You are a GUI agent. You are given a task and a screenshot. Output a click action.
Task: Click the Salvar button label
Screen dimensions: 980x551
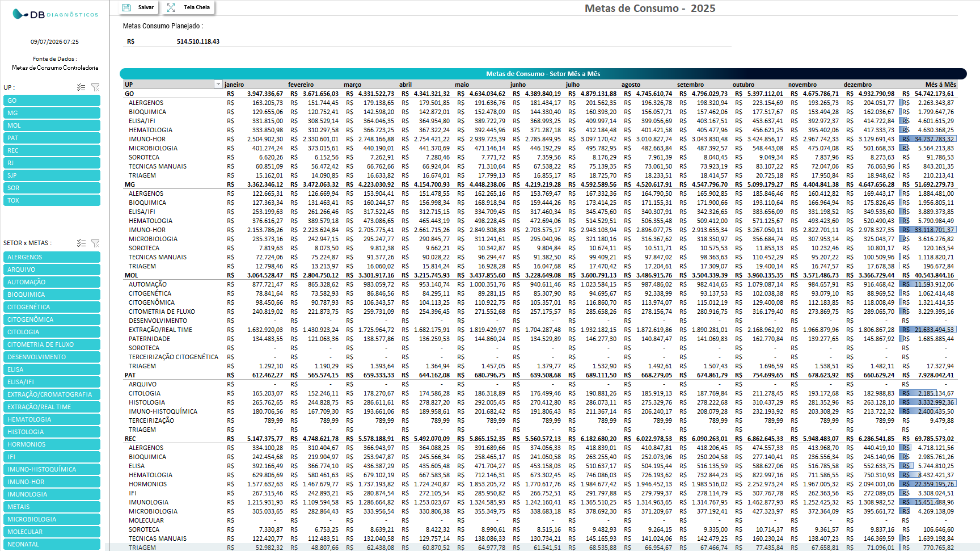click(x=146, y=7)
